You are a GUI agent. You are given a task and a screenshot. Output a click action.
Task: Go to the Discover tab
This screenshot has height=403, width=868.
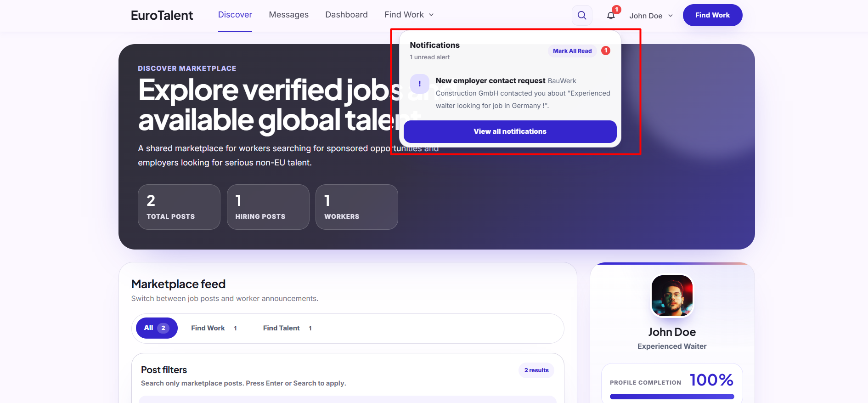[x=235, y=15]
